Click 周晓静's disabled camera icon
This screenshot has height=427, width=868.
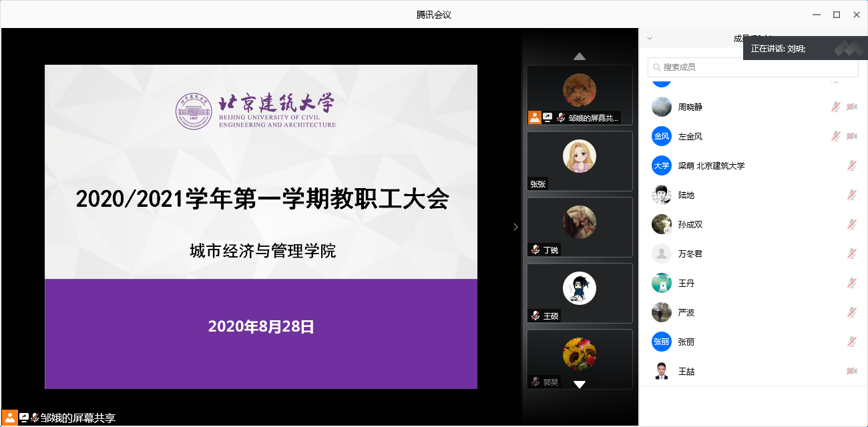pos(851,107)
